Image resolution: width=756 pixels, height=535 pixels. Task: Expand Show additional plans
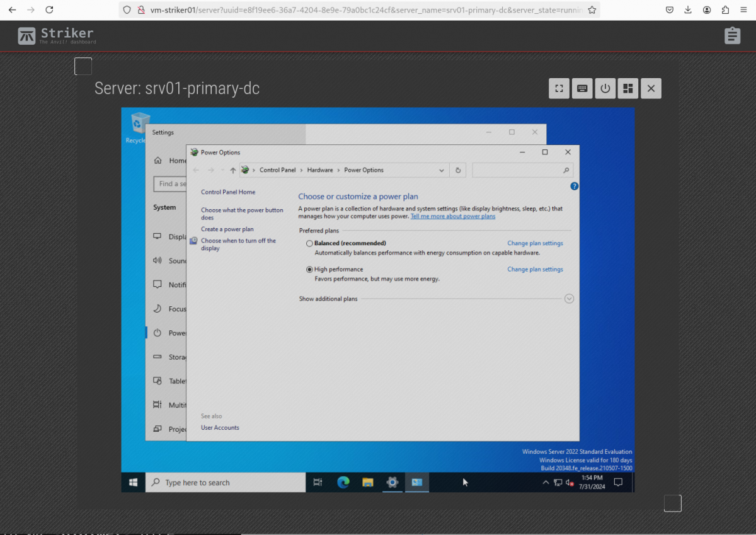point(569,299)
